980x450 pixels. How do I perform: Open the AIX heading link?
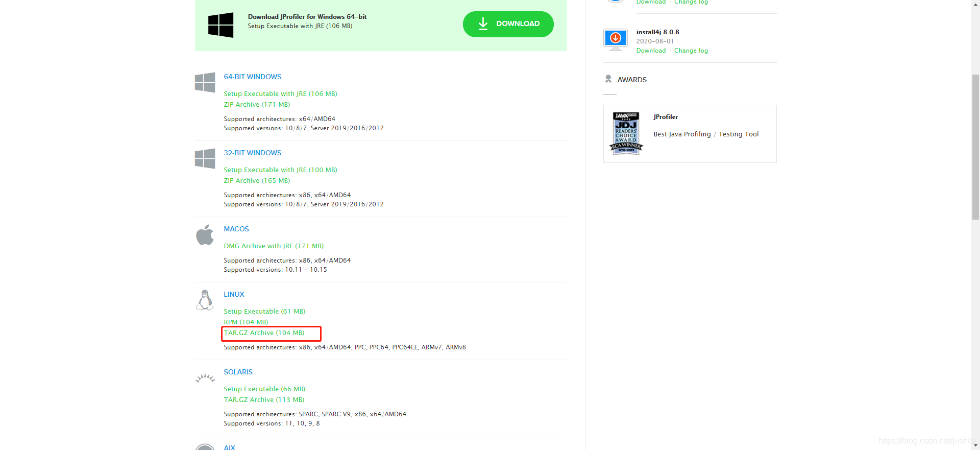pos(229,447)
